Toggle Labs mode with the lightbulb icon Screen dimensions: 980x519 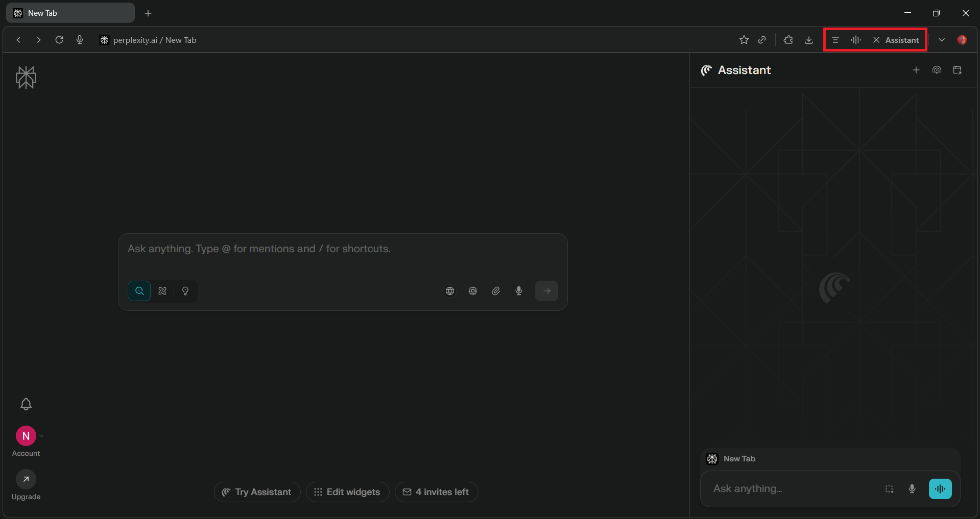click(185, 291)
